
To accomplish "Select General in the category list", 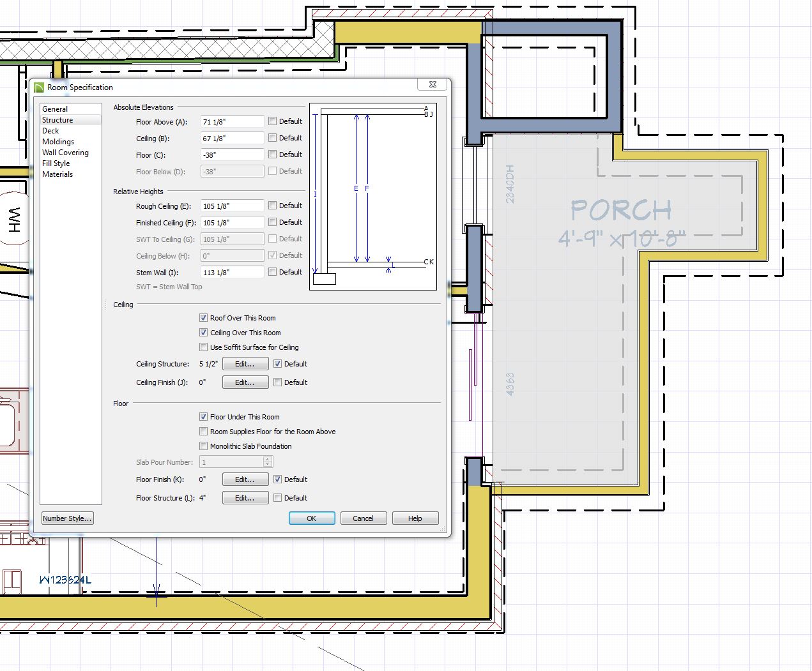I will (x=55, y=109).
